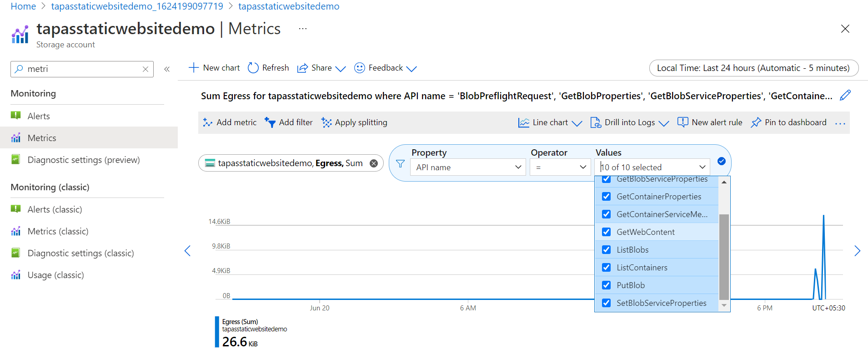Open tapasstaticwebsitedemo_1624199097719 breadcrumb
Viewport: 868px width, 350px height.
click(137, 6)
